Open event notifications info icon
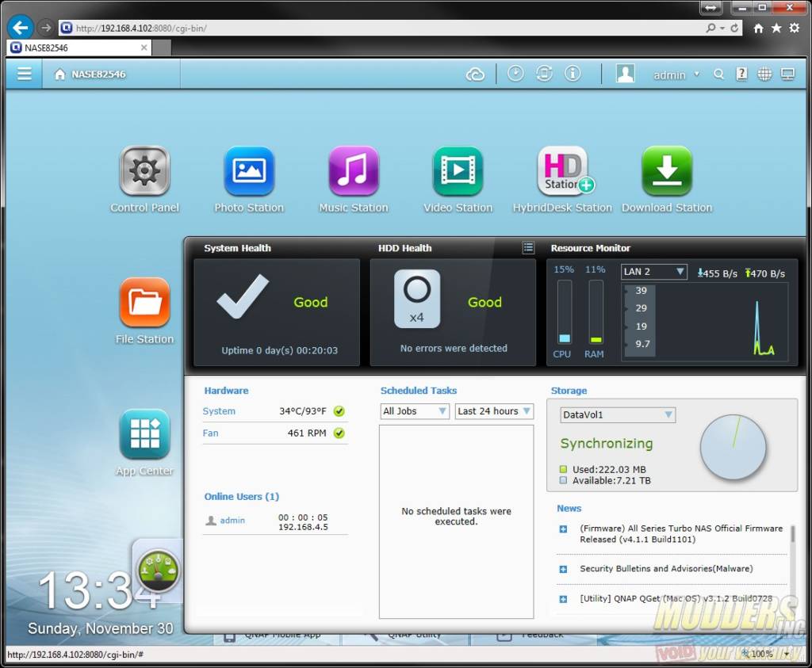812x668 pixels. (573, 74)
